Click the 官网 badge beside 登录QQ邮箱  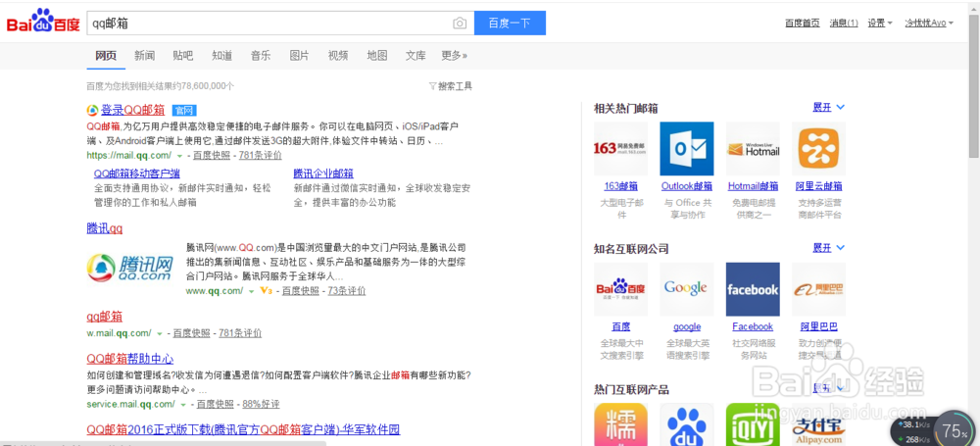(184, 111)
